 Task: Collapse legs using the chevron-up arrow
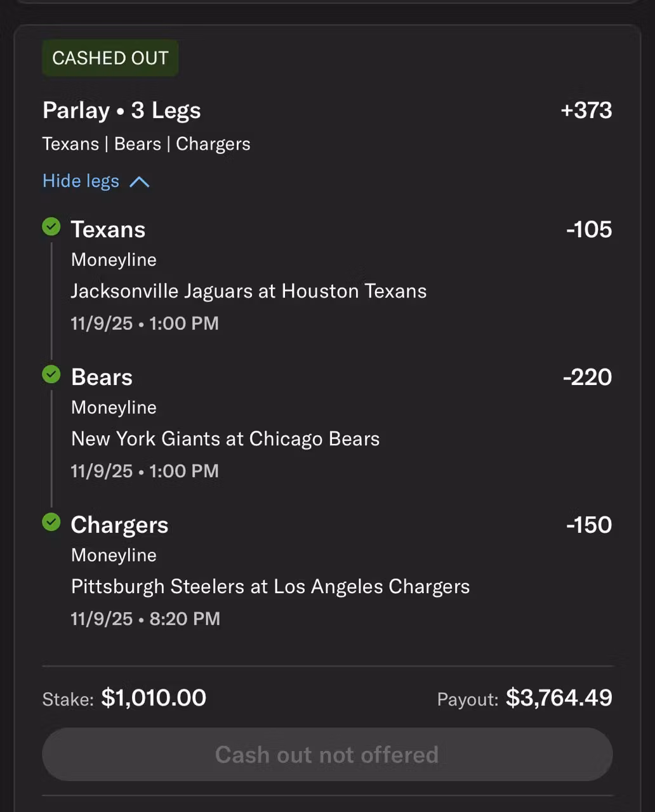click(x=140, y=182)
